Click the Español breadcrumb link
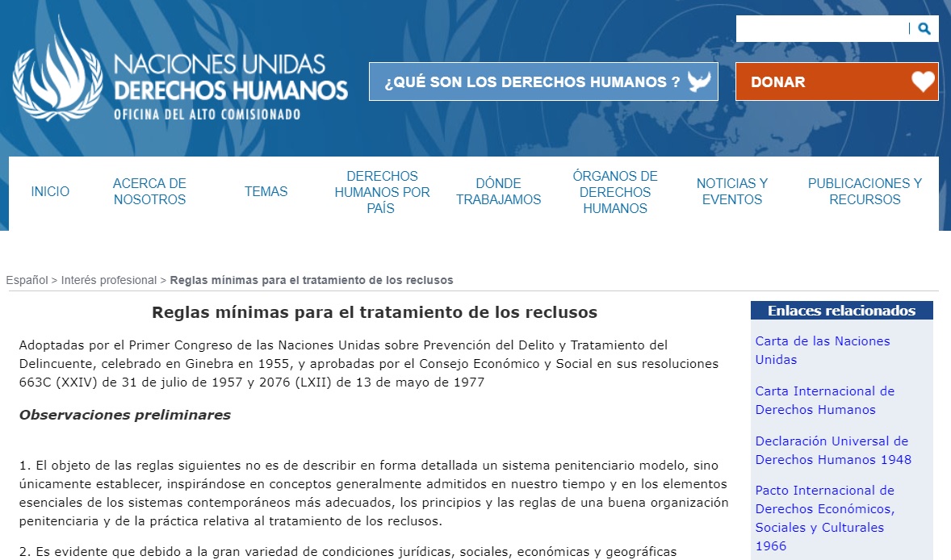 pyautogui.click(x=27, y=280)
